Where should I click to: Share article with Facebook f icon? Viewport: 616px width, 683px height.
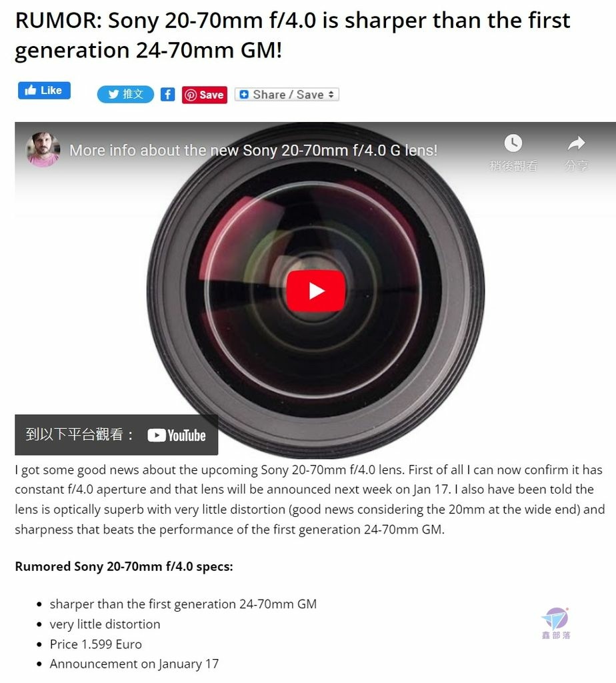coord(167,94)
